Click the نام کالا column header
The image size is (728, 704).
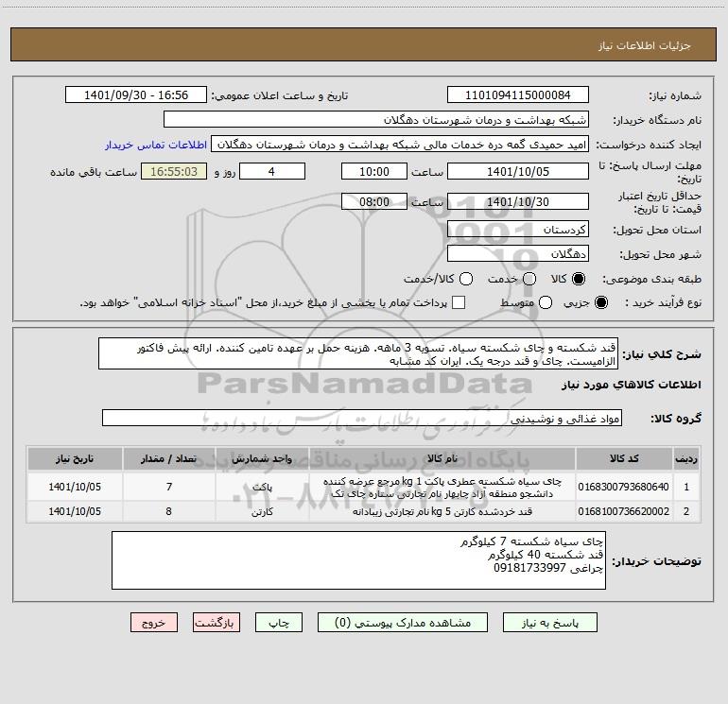click(x=442, y=458)
